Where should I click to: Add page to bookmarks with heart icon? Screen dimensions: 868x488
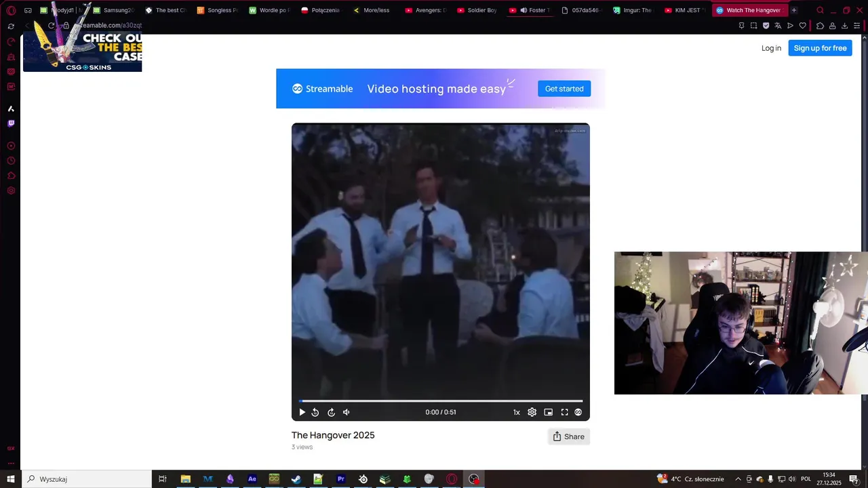coord(803,26)
